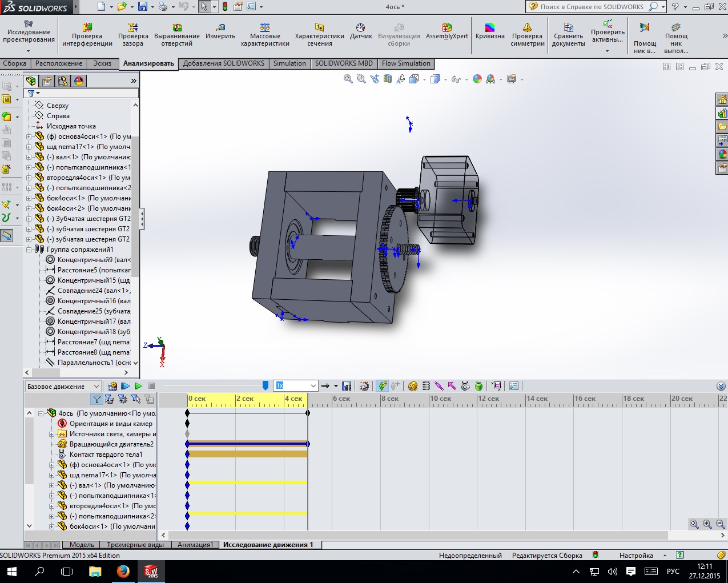Click Previous View icon in view toolbar

(x=374, y=79)
